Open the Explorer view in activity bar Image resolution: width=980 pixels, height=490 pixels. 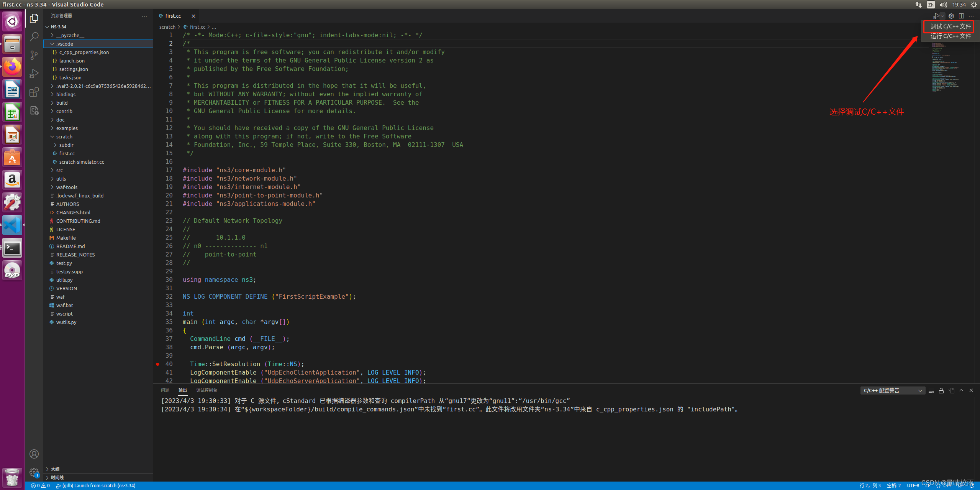coord(34,18)
